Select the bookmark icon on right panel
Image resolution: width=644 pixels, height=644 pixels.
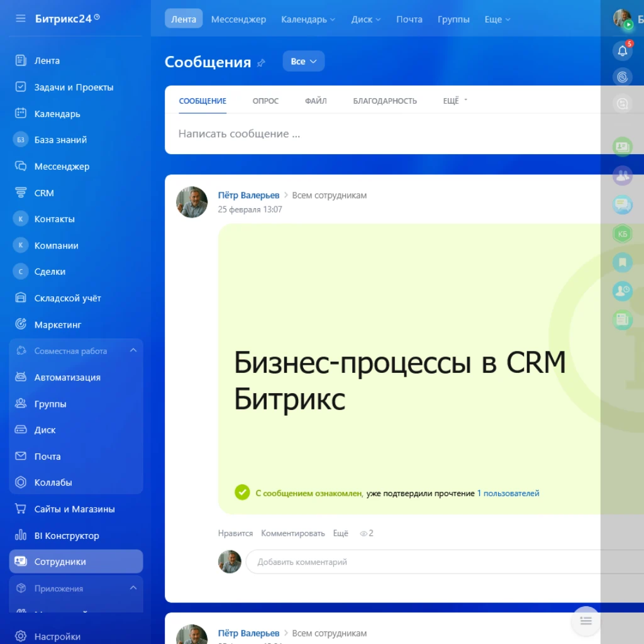click(x=622, y=262)
